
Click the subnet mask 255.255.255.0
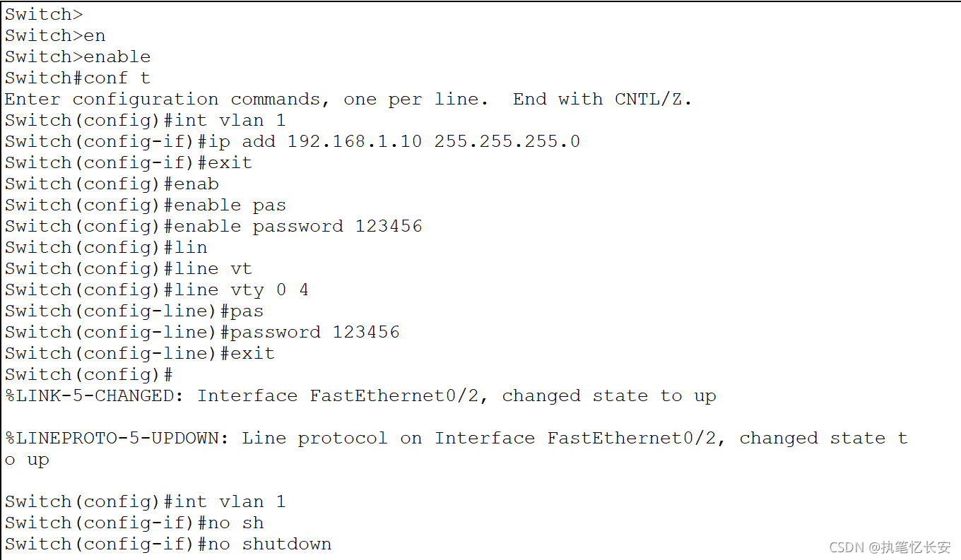pyautogui.click(x=507, y=141)
